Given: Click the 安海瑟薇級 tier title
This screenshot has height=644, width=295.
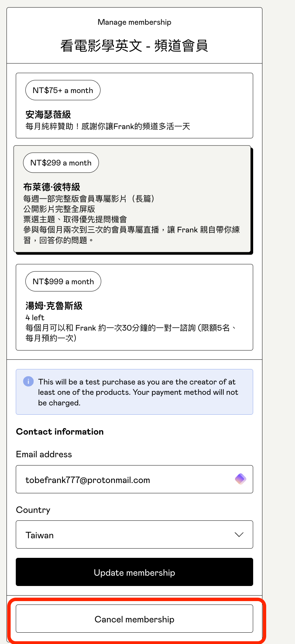Looking at the screenshot, I should point(48,115).
